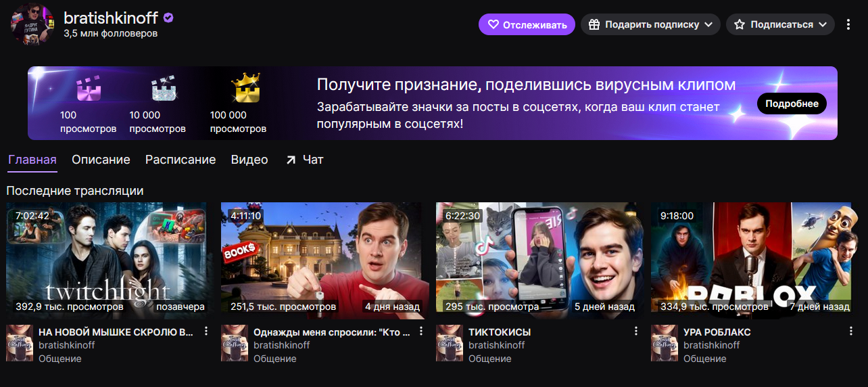868x387 pixels.
Task: Click the heart icon in Отслеживать
Action: coord(493,24)
